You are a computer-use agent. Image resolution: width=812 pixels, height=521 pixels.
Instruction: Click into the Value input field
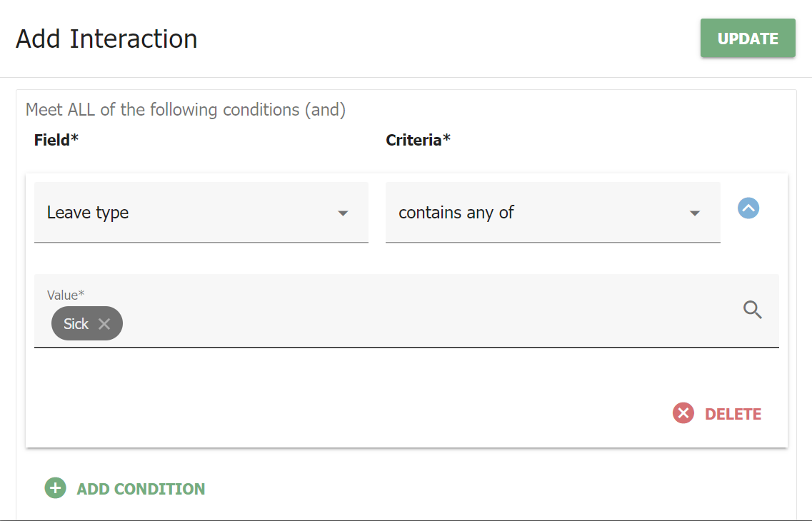[x=428, y=324]
